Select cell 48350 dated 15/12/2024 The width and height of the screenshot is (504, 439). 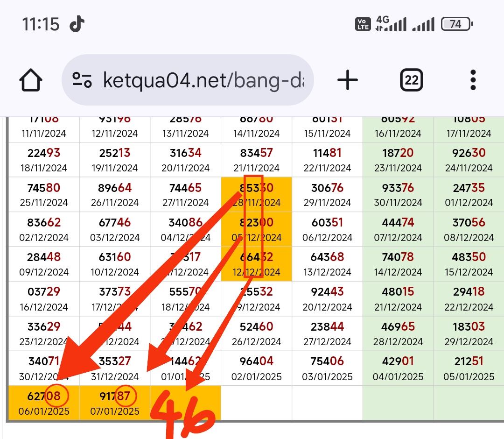click(469, 264)
